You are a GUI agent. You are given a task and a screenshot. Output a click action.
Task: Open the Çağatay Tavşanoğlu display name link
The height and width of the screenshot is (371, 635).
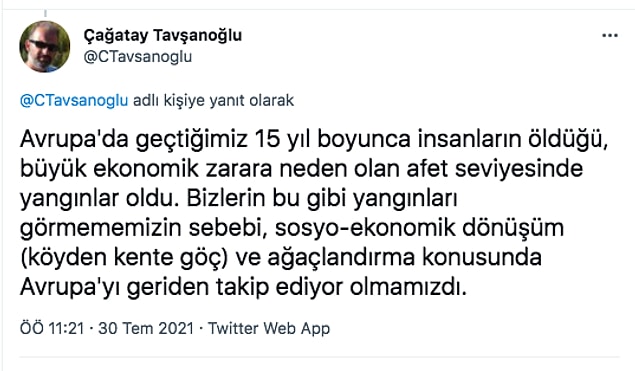163,36
